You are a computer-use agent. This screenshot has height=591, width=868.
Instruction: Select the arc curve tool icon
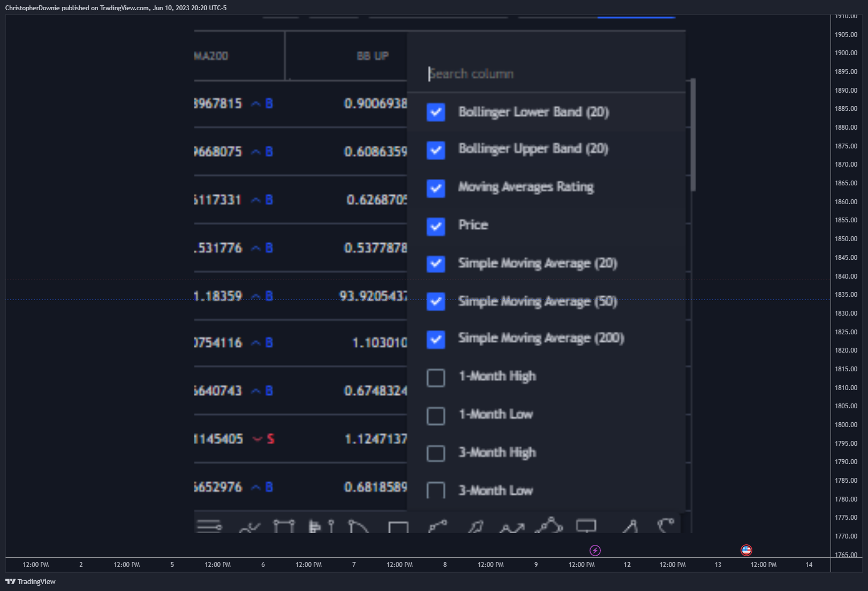tap(358, 526)
